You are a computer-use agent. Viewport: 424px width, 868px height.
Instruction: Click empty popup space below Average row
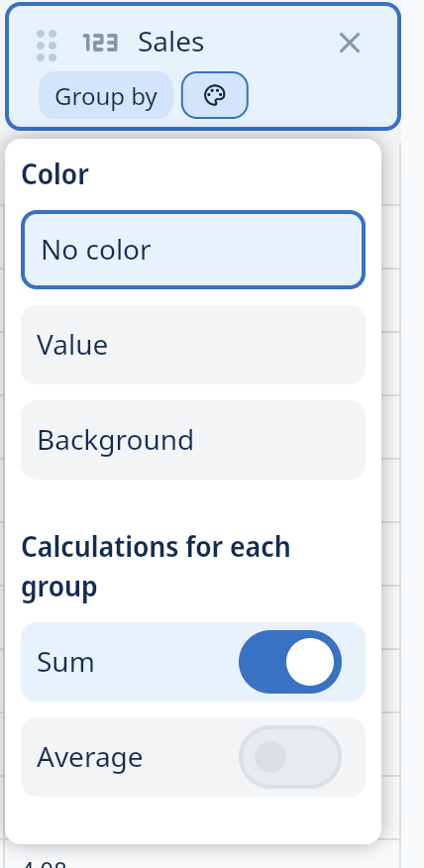click(x=193, y=819)
